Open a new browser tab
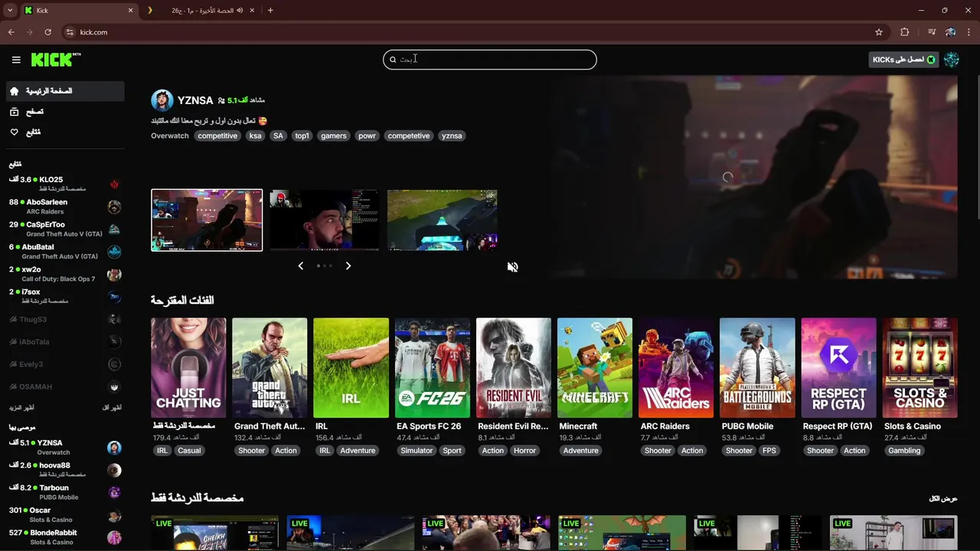The image size is (980, 551). [270, 11]
